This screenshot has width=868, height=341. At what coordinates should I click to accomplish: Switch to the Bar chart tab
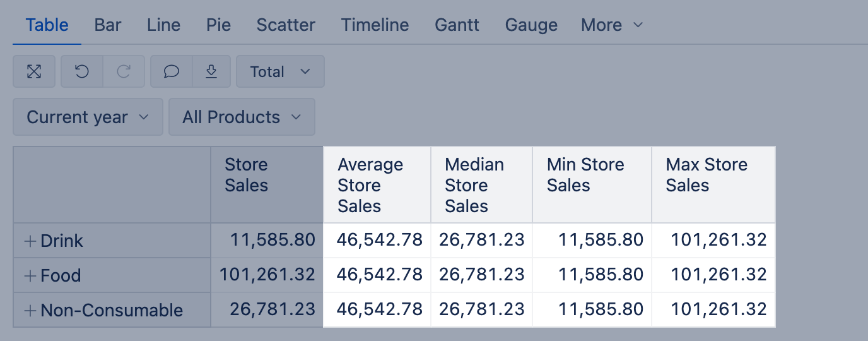pyautogui.click(x=108, y=25)
